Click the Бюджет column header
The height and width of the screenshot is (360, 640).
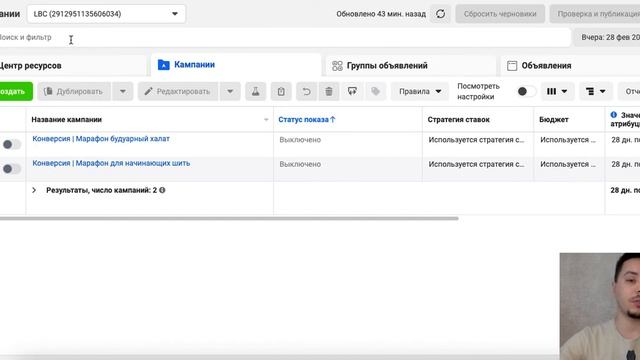(x=553, y=120)
